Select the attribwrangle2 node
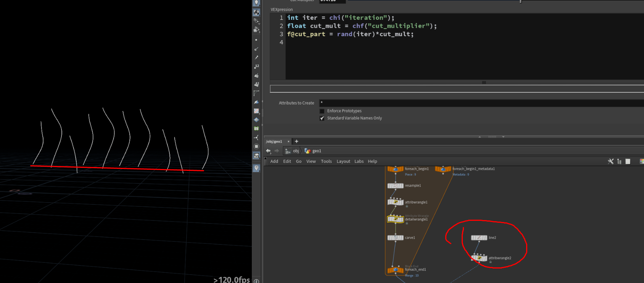 click(479, 258)
